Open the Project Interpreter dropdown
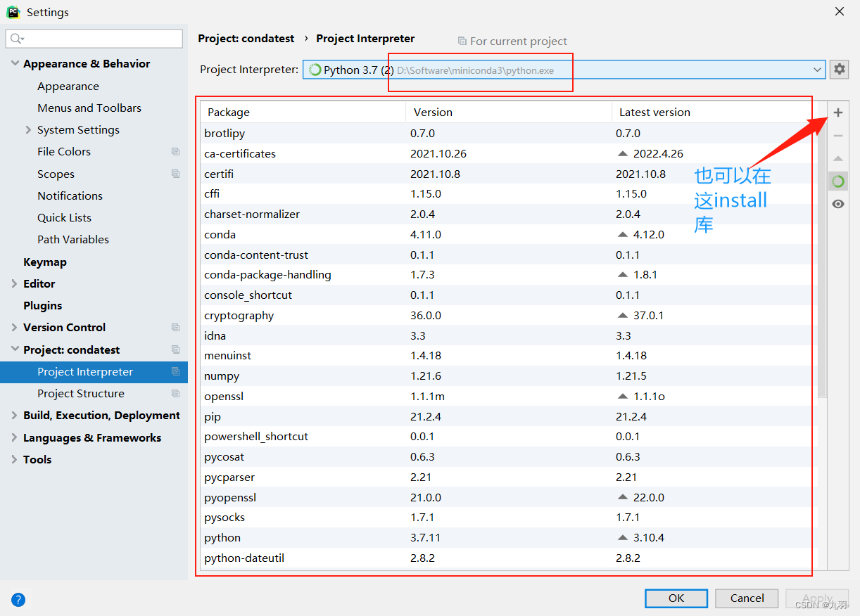Screen dimensions: 860x616 564,70
